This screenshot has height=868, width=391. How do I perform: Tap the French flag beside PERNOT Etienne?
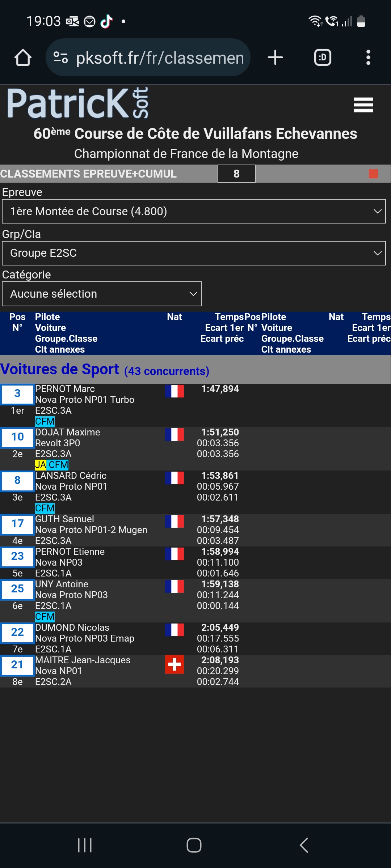pyautogui.click(x=175, y=554)
